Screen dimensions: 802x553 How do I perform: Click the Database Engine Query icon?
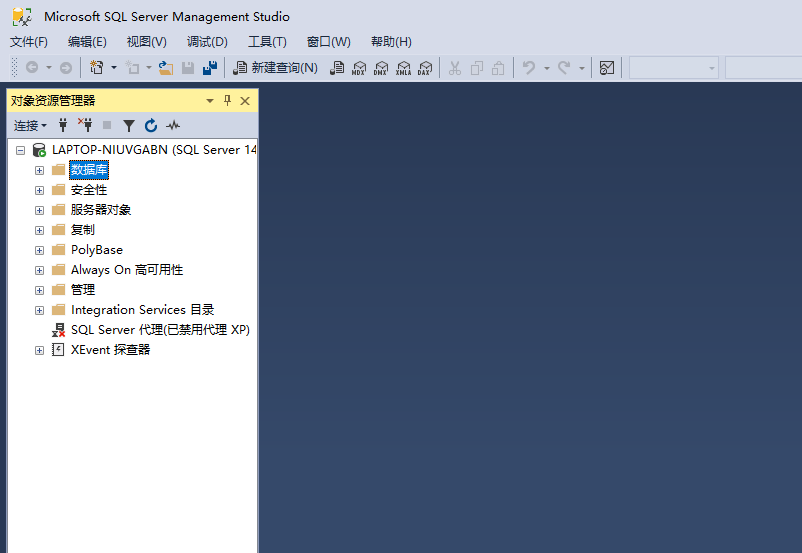coord(337,68)
